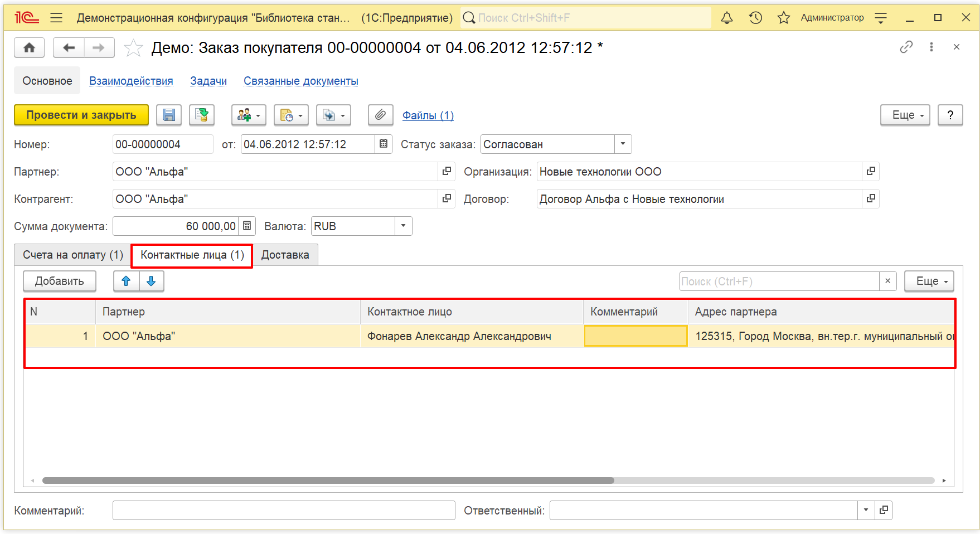This screenshot has width=980, height=534.
Task: Clear the table search field
Action: 887,281
